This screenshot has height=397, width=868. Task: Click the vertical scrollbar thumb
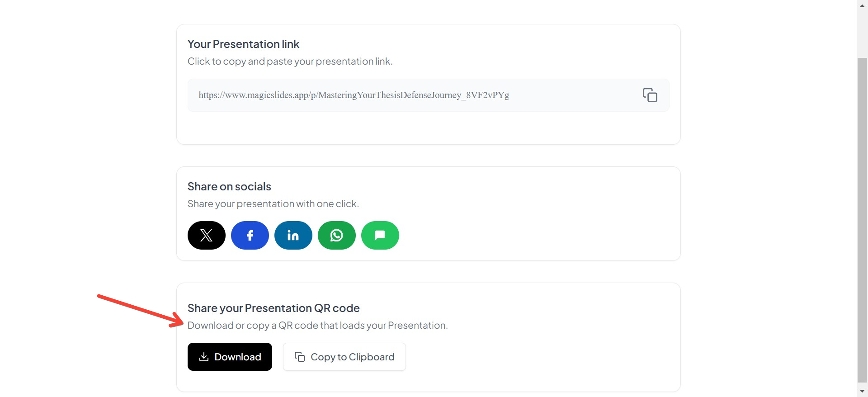(x=862, y=217)
